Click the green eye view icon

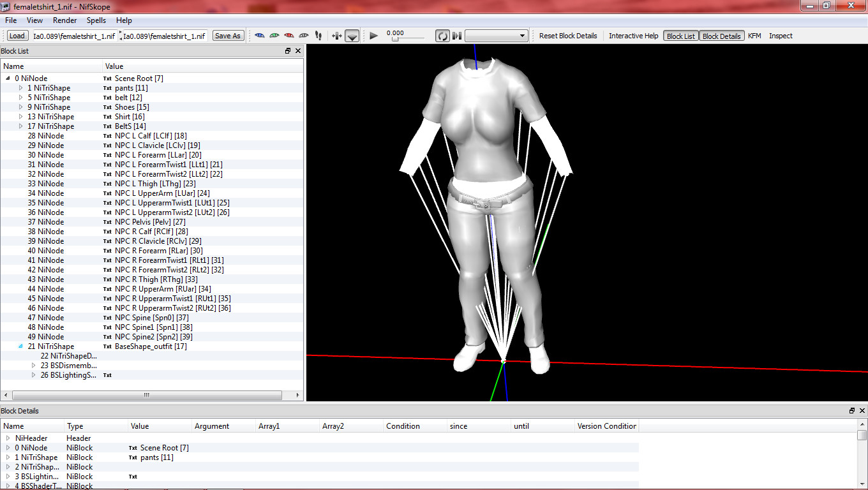pyautogui.click(x=274, y=36)
